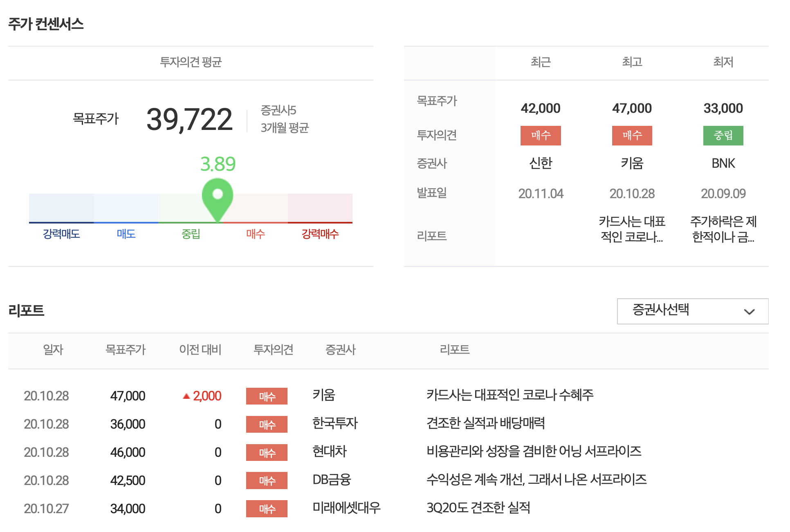Image resolution: width=790 pixels, height=532 pixels.
Task: Click the 일자 column header
Action: [x=53, y=350]
